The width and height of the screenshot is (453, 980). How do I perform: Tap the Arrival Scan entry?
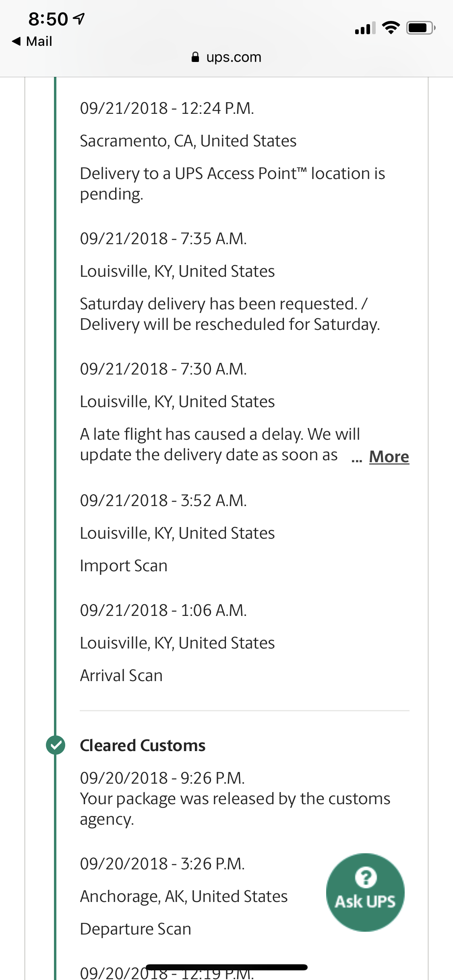tap(121, 675)
